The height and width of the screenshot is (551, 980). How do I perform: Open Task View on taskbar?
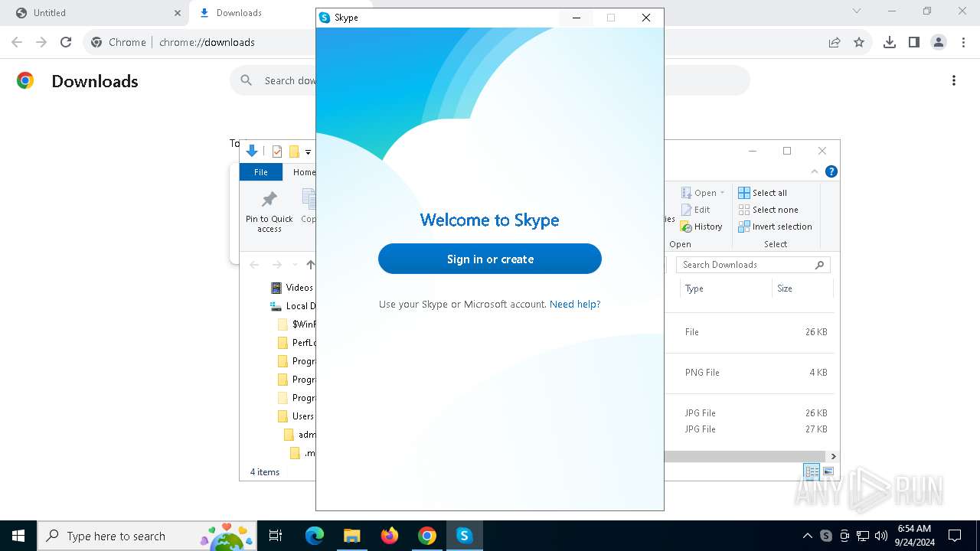click(276, 536)
